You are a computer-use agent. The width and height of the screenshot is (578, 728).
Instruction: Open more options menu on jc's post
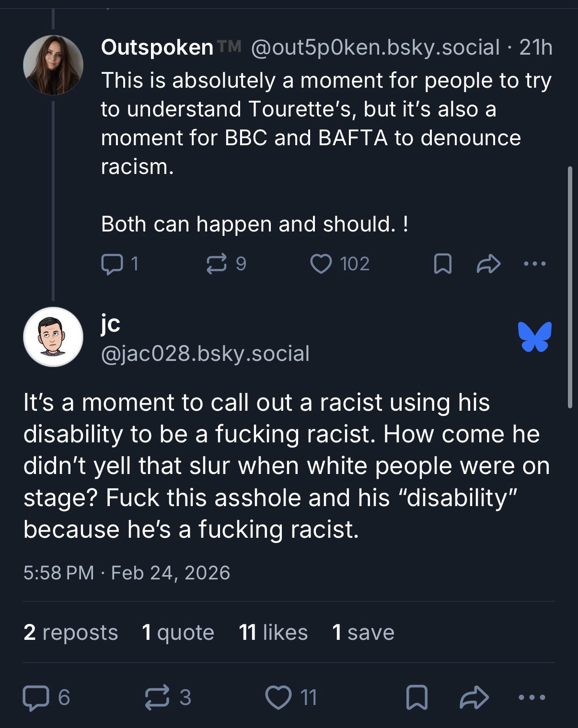[x=532, y=697]
